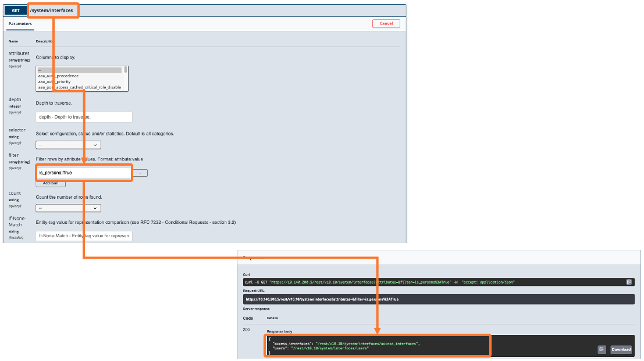Switch to the Parameters tab
Screen dimensions: 644x361
point(20,24)
